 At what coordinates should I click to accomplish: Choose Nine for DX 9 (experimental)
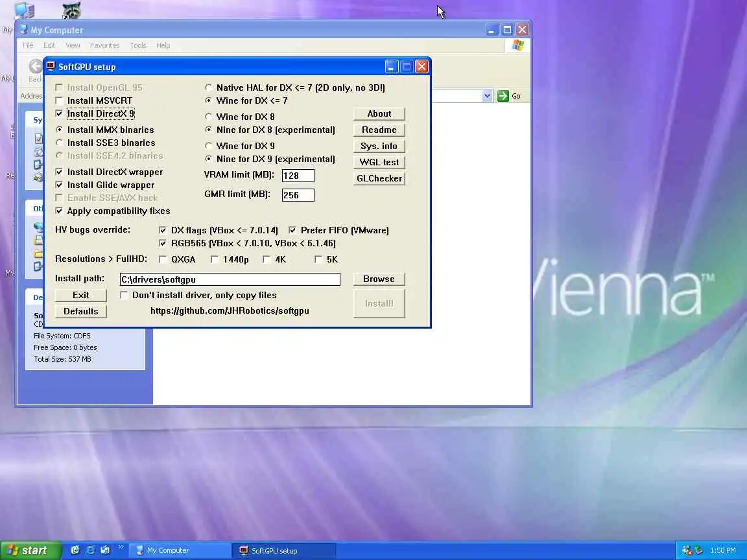coord(208,159)
